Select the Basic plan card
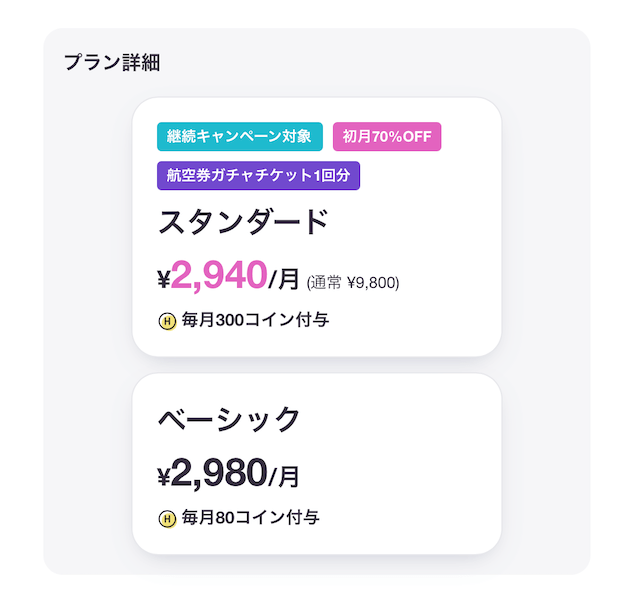The height and width of the screenshot is (598, 640). (317, 464)
